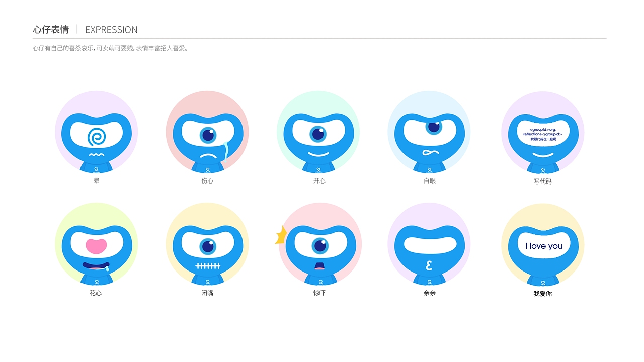Screen dimensions: 644x362
Task: Click the 晕 caption label
Action: (x=97, y=180)
